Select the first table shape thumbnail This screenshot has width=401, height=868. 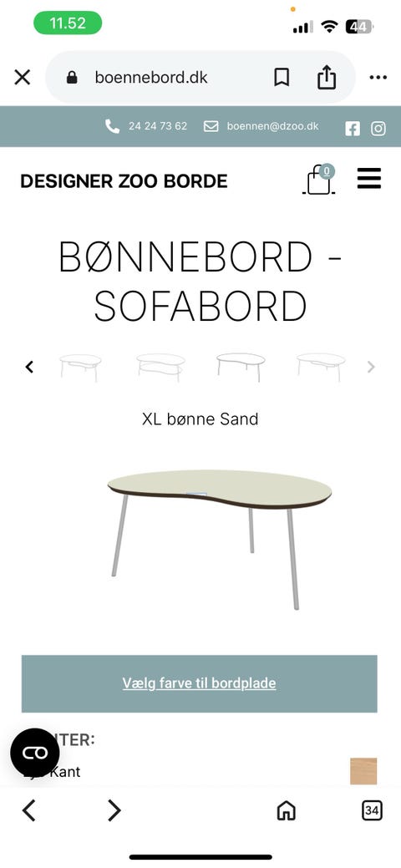[x=80, y=368]
